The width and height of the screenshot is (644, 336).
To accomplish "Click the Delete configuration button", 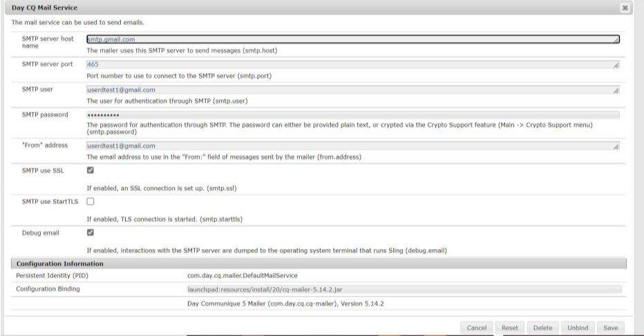I will tap(542, 328).
